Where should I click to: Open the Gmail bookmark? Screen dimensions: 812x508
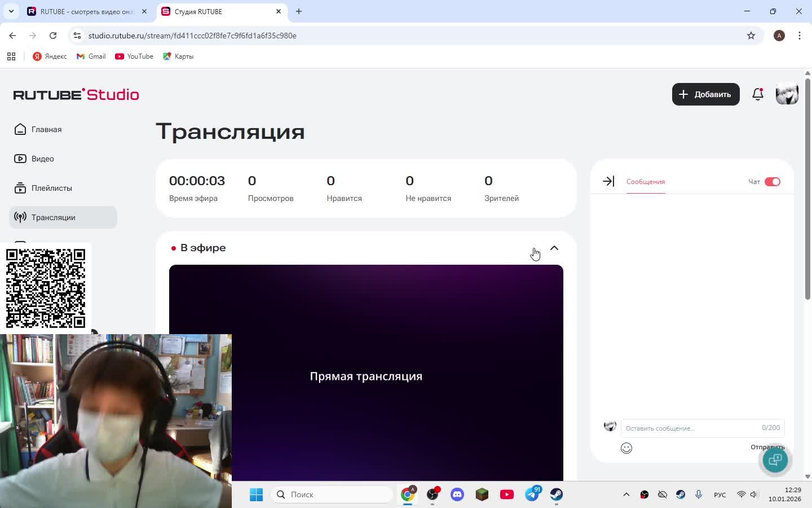(x=91, y=56)
